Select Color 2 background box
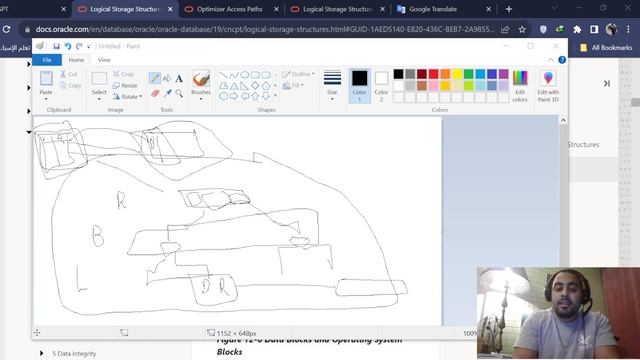Screen dimensions: 640x360 [381, 86]
